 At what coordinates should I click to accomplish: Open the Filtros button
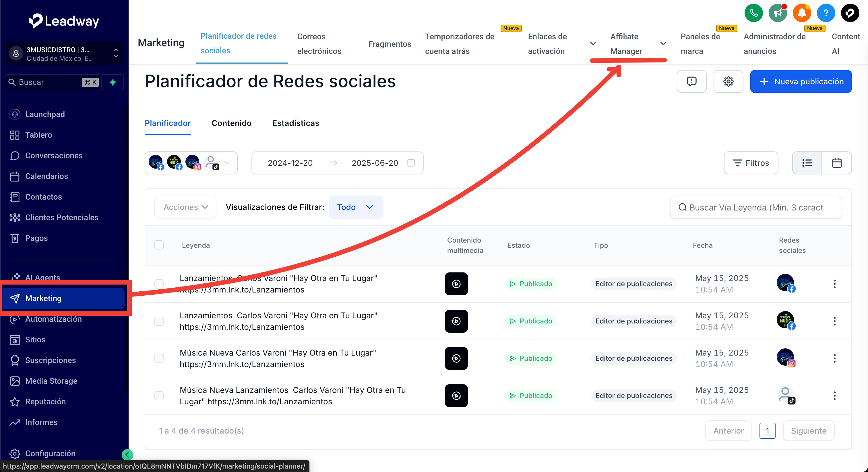[751, 163]
